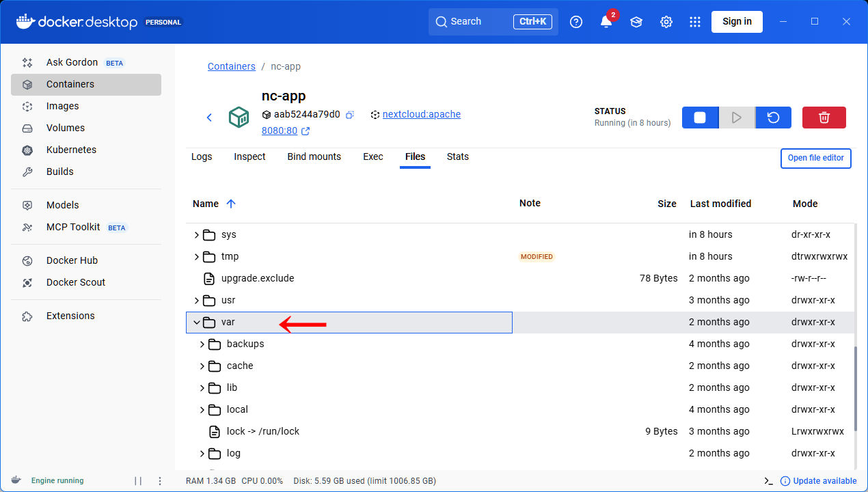Open the Learning center icon
The image size is (868, 492).
click(636, 22)
